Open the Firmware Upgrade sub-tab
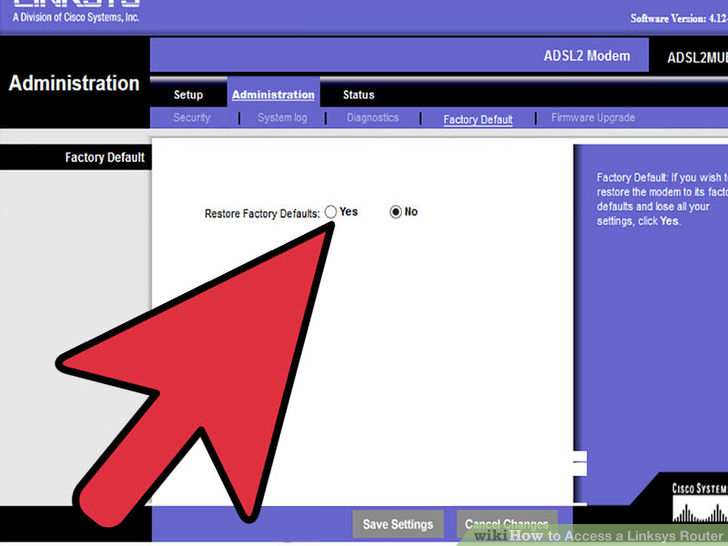Screen dimensions: 728x546 click(x=593, y=118)
